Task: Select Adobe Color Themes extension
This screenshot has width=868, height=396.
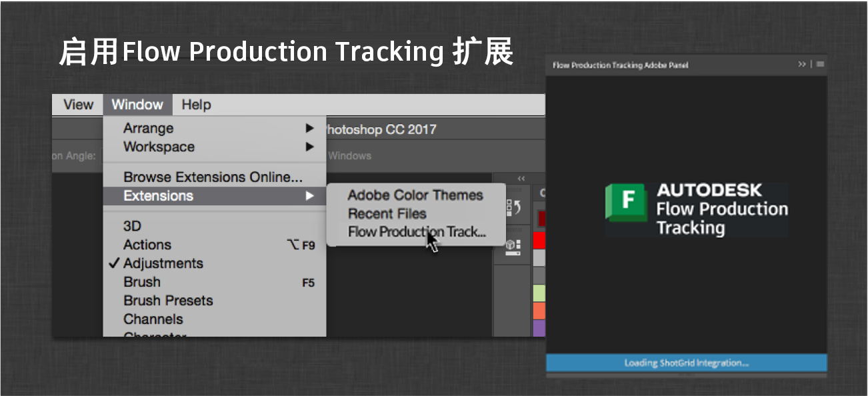Action: pos(415,195)
